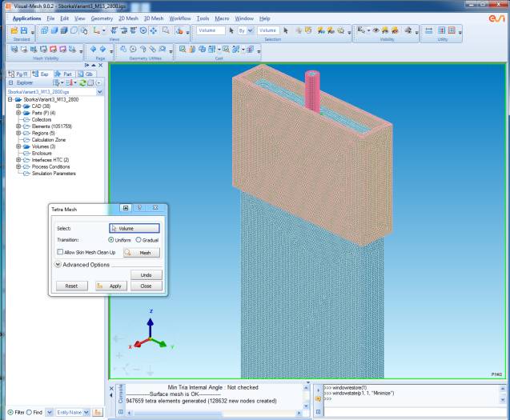Expand the Elements (1051759) tree node
Viewport: 510px width, 420px height.
point(18,126)
